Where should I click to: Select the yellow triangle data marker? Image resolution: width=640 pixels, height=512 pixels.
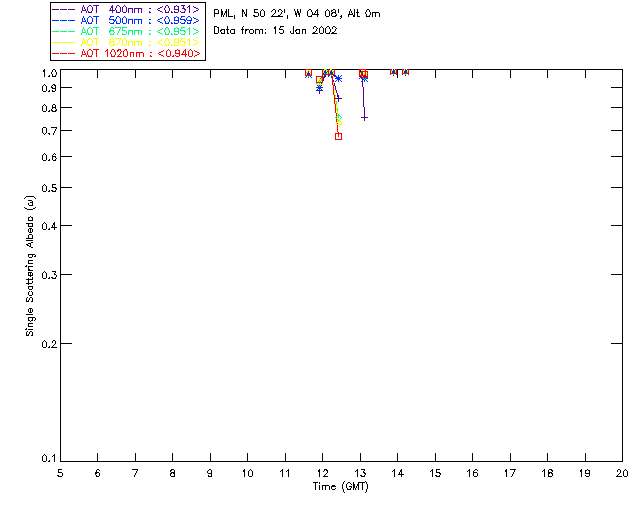(339, 122)
